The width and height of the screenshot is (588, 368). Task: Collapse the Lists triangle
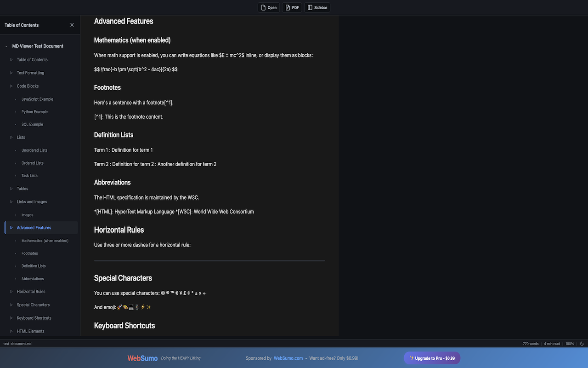[11, 137]
